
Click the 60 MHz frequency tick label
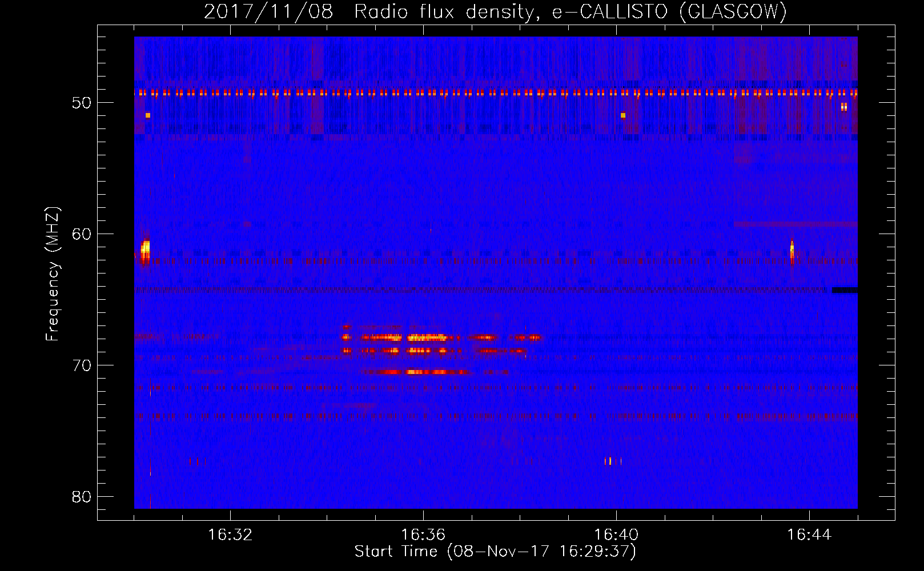point(82,234)
